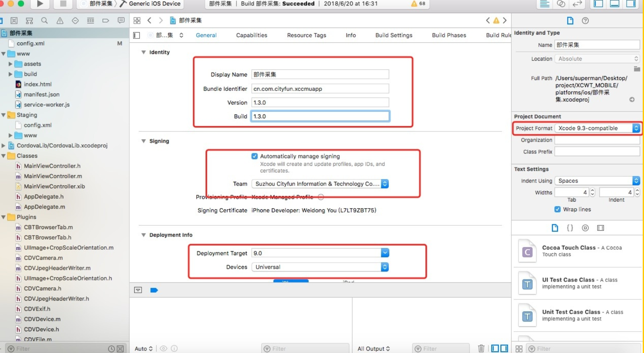Jump to the next issue
This screenshot has width=644, height=353.
point(505,21)
